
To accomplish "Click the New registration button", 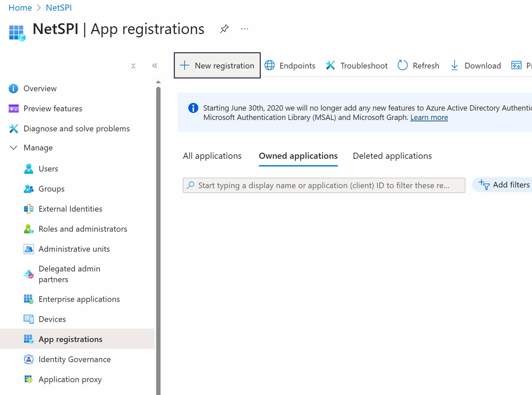I will 217,65.
